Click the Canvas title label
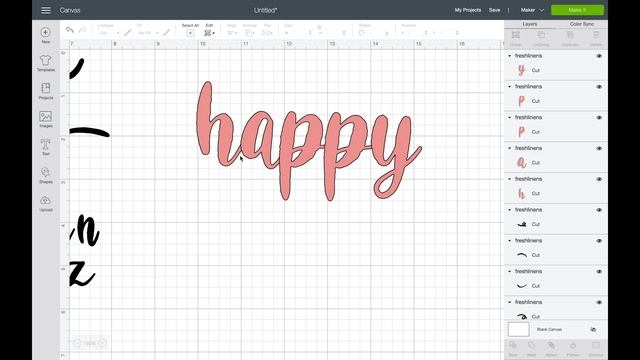Image resolution: width=640 pixels, height=360 pixels. (x=70, y=10)
